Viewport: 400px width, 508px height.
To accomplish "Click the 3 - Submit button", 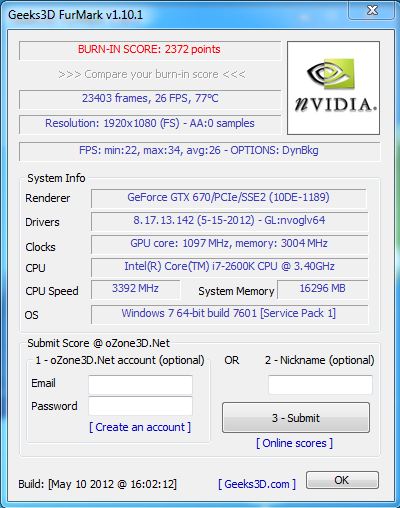I will tap(296, 418).
